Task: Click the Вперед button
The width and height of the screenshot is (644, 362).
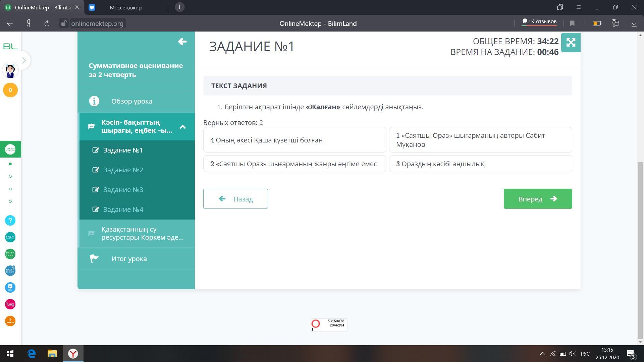Action: pos(537,199)
